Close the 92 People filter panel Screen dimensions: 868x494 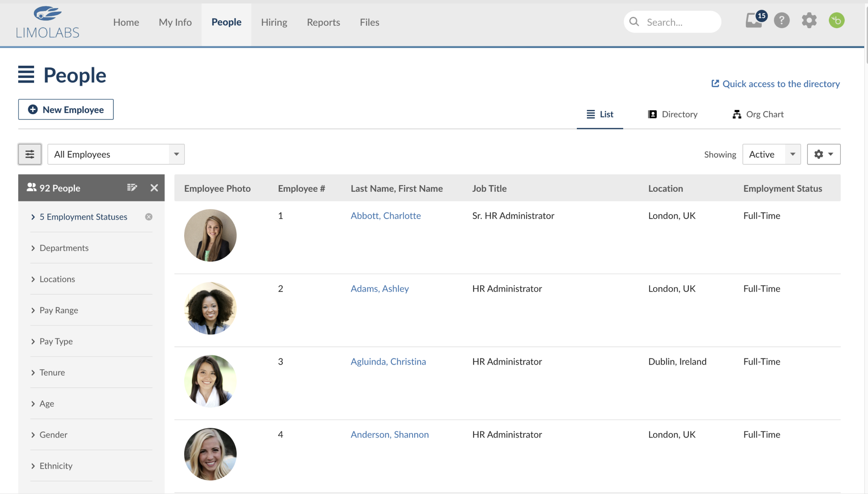coord(154,188)
